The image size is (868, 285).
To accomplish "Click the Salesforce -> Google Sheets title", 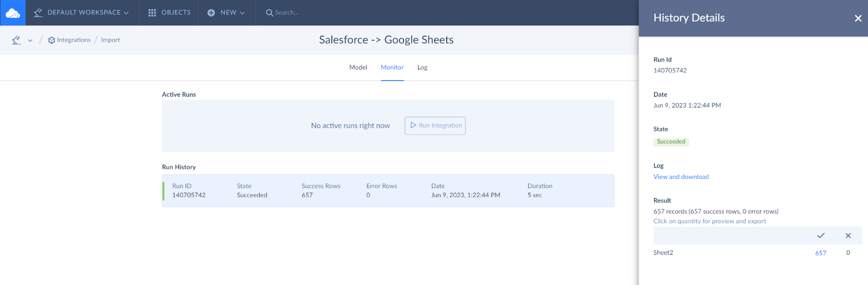I will [386, 40].
